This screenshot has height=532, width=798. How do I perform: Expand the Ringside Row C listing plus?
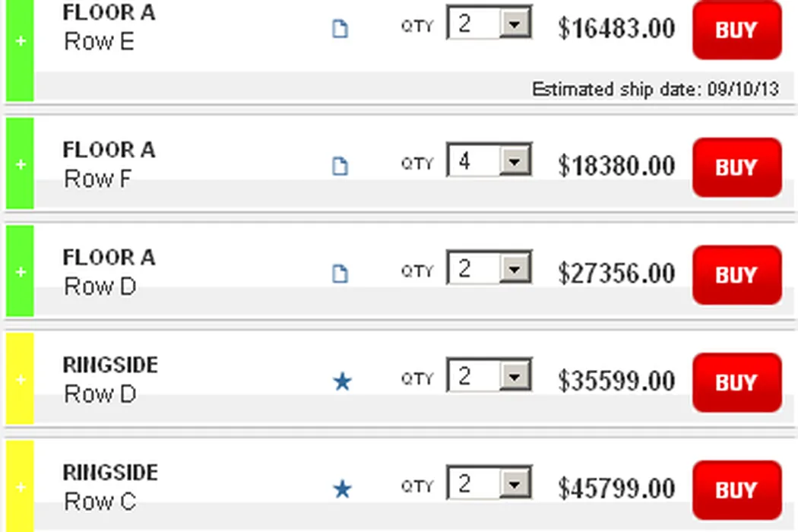coord(20,487)
